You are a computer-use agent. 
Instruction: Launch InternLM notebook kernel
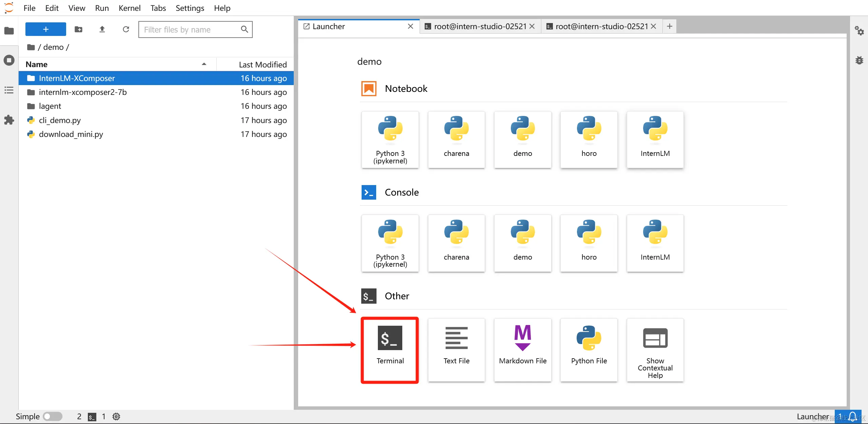coord(655,139)
